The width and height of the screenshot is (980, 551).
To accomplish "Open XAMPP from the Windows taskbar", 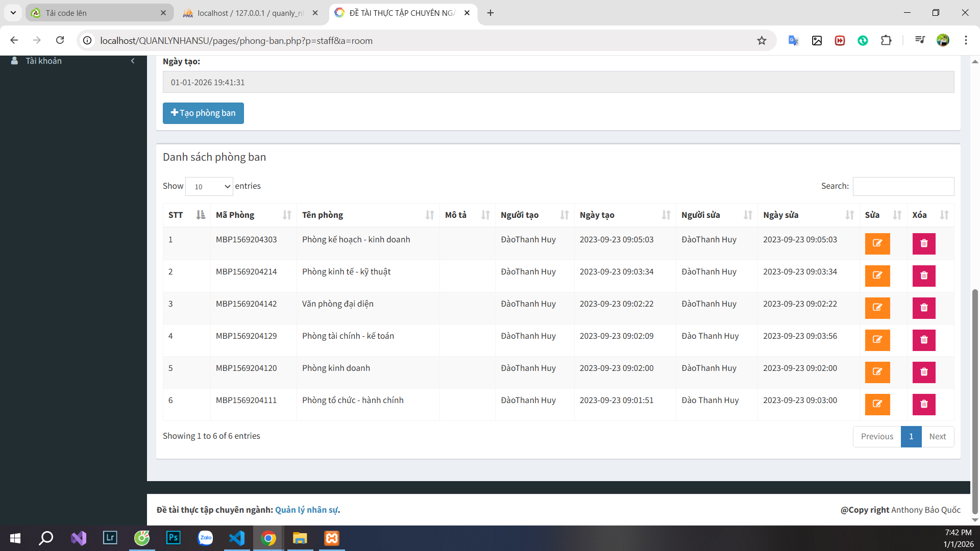I will (332, 538).
